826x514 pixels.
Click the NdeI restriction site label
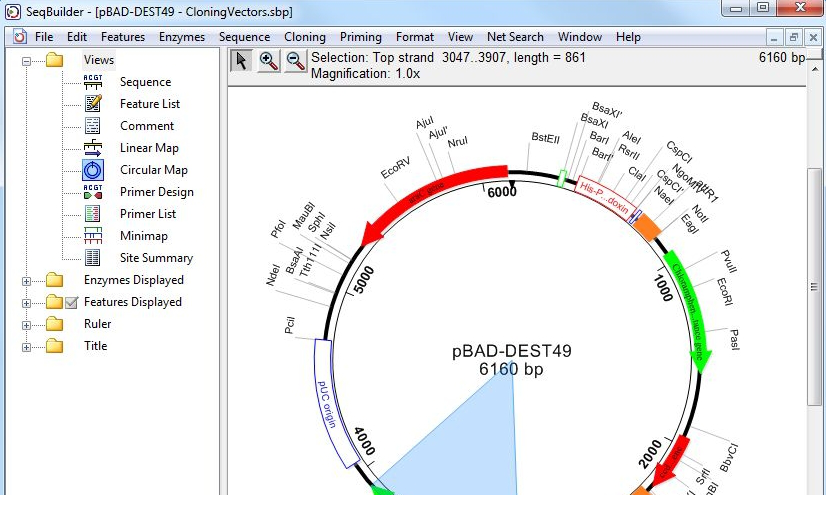click(x=273, y=275)
